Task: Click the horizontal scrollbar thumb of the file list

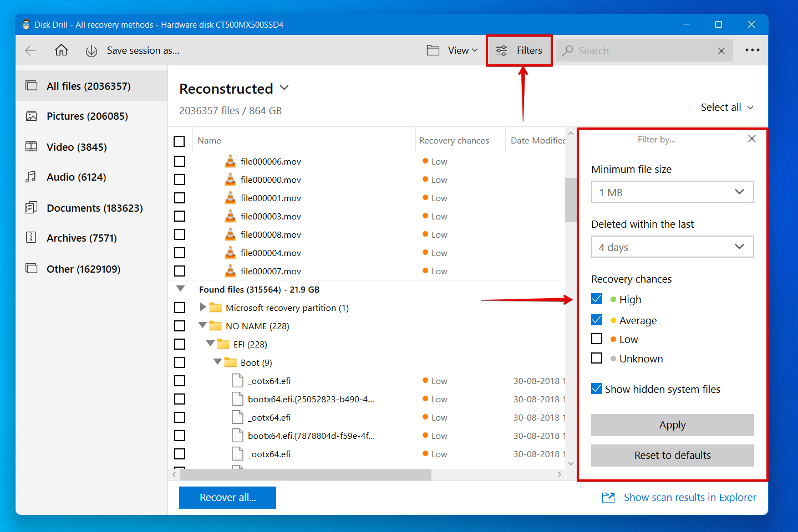Action: pos(306,474)
